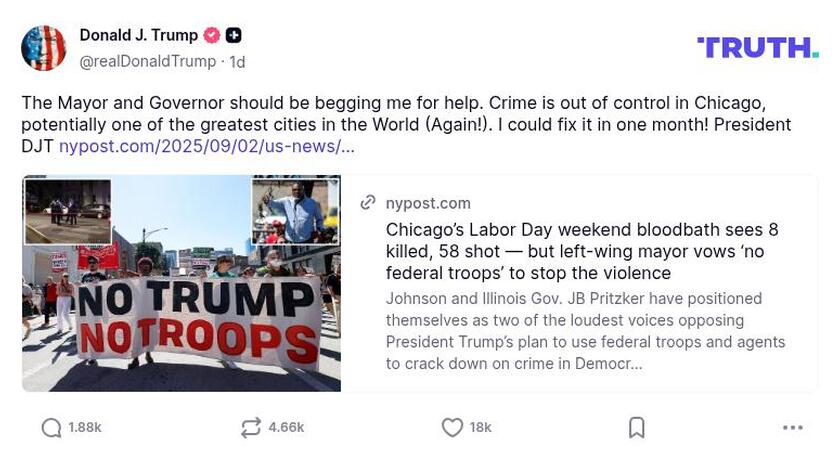Click the link chain icon beside nypost.com
Image resolution: width=840 pixels, height=466 pixels.
click(369, 203)
